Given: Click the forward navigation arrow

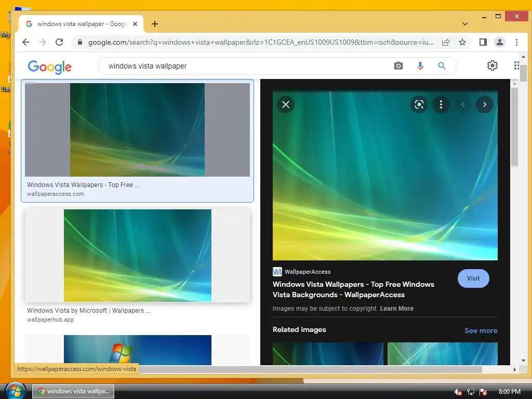Looking at the screenshot, I should pyautogui.click(x=43, y=42).
